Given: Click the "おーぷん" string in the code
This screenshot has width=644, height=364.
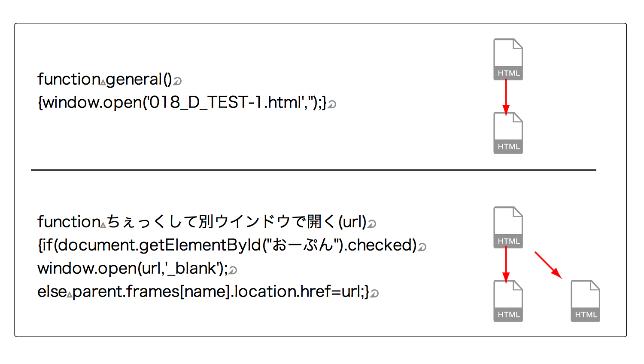Looking at the screenshot, I should click(303, 245).
